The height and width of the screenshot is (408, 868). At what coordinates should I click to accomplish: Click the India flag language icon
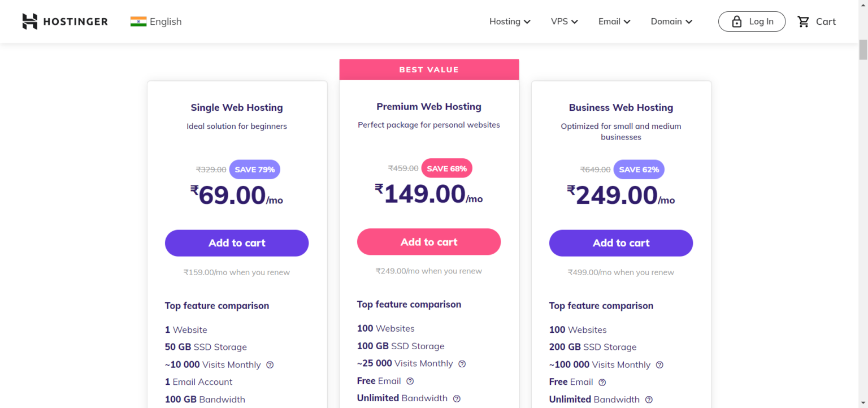(x=138, y=21)
